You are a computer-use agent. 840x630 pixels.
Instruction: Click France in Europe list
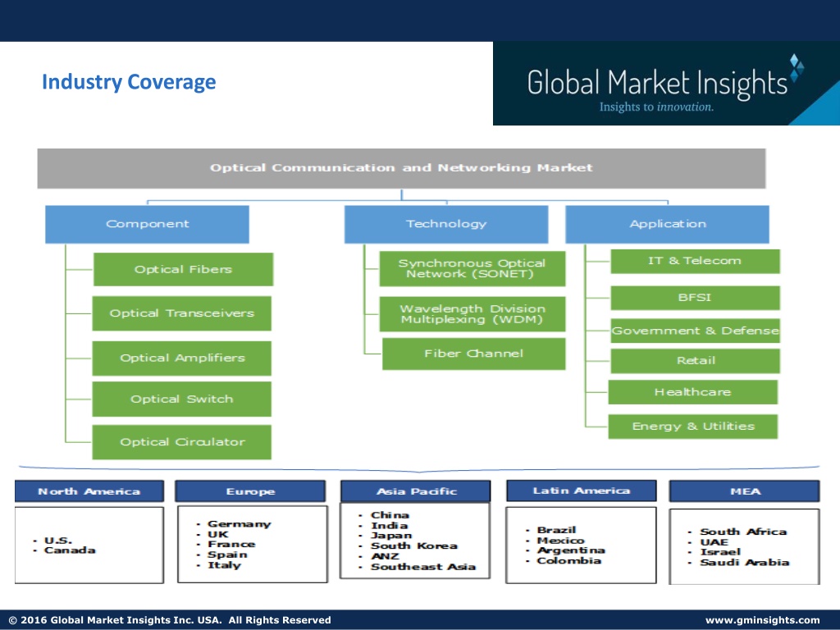pos(231,545)
